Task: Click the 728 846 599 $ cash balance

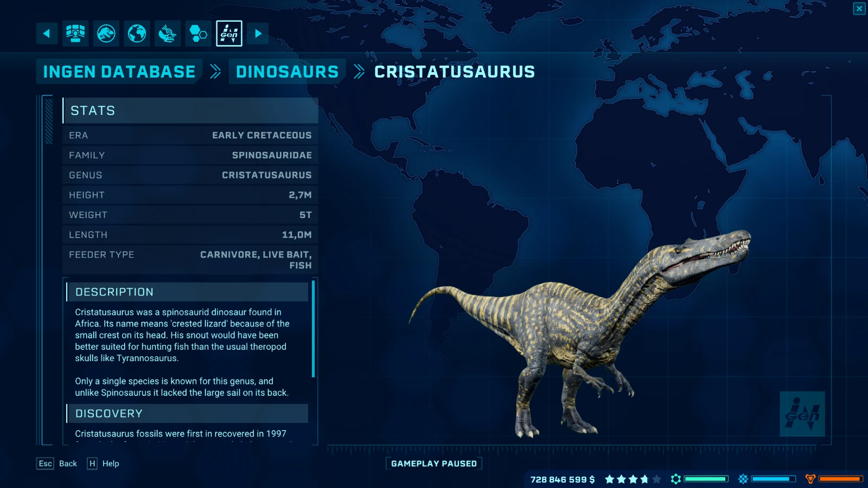Action: coord(563,479)
